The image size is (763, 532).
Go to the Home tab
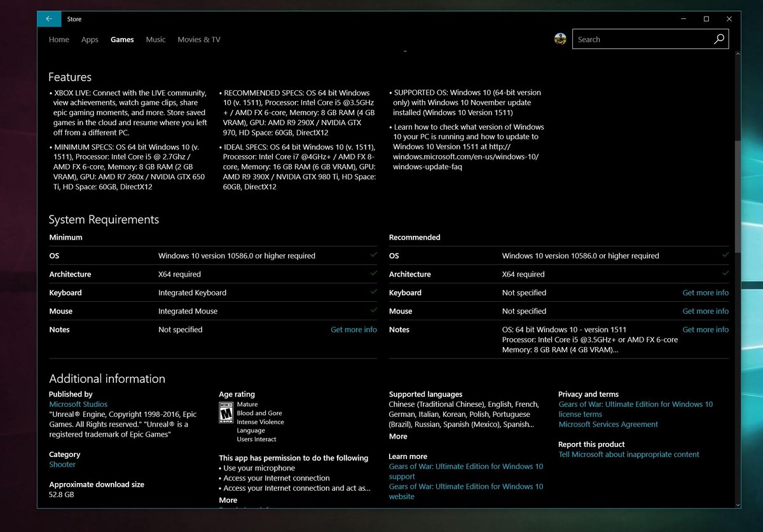59,39
